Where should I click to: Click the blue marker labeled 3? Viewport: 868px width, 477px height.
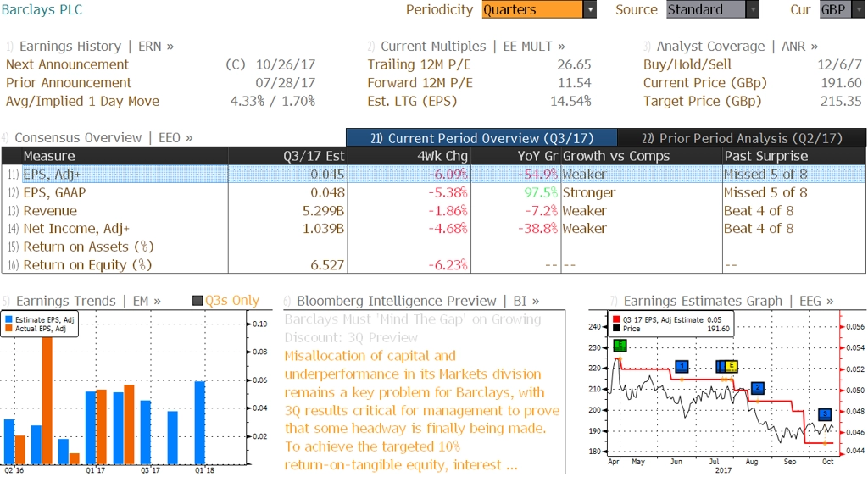(x=825, y=414)
